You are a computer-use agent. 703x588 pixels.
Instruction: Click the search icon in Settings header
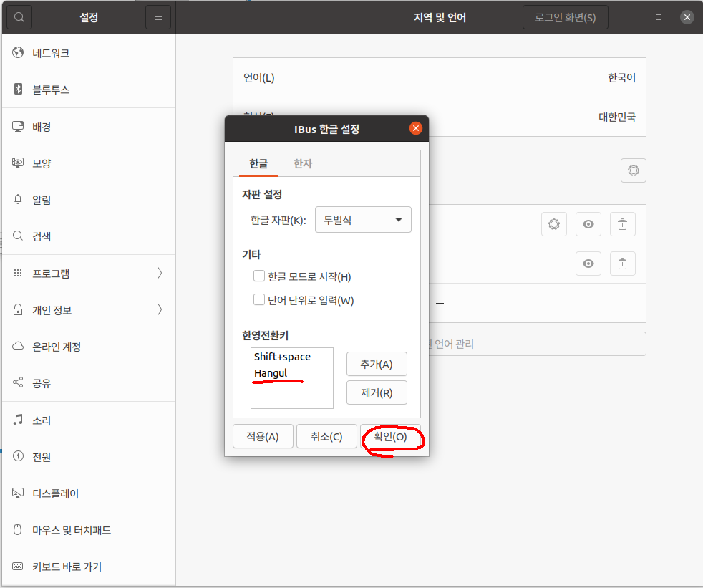19,17
